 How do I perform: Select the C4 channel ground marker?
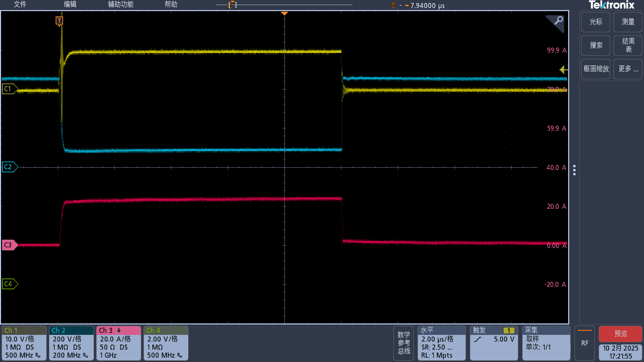(9, 284)
